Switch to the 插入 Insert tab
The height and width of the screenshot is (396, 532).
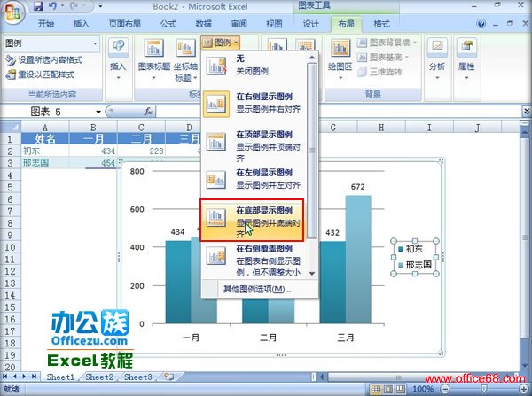coord(81,24)
